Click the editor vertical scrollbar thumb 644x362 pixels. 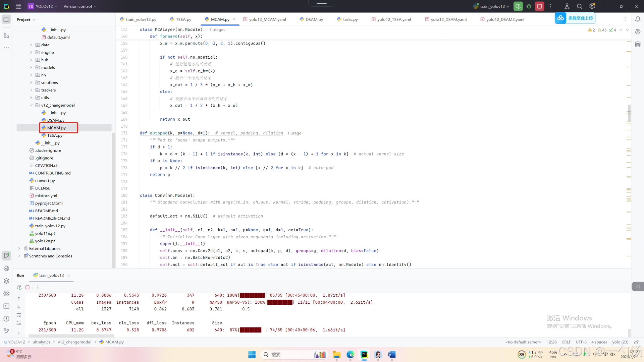[629, 112]
